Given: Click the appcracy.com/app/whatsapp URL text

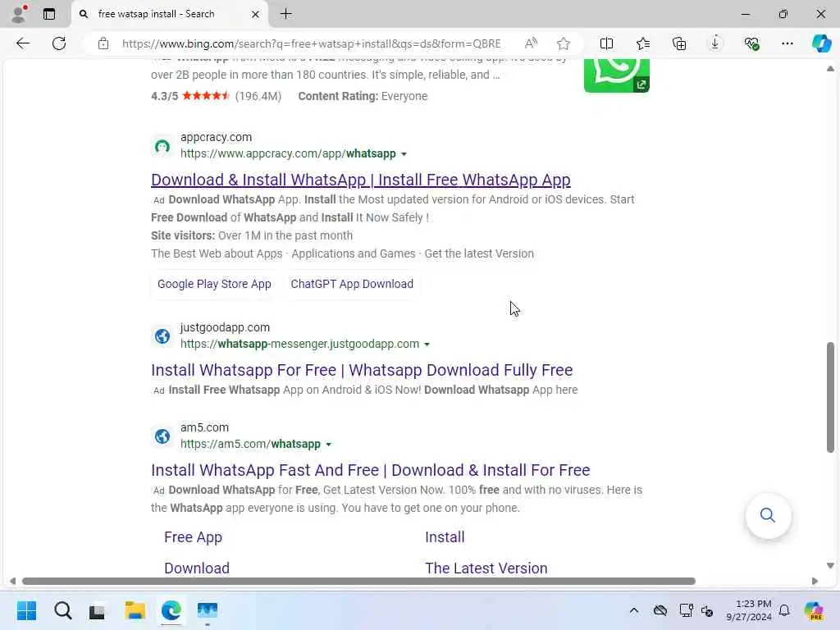Looking at the screenshot, I should pos(288,153).
